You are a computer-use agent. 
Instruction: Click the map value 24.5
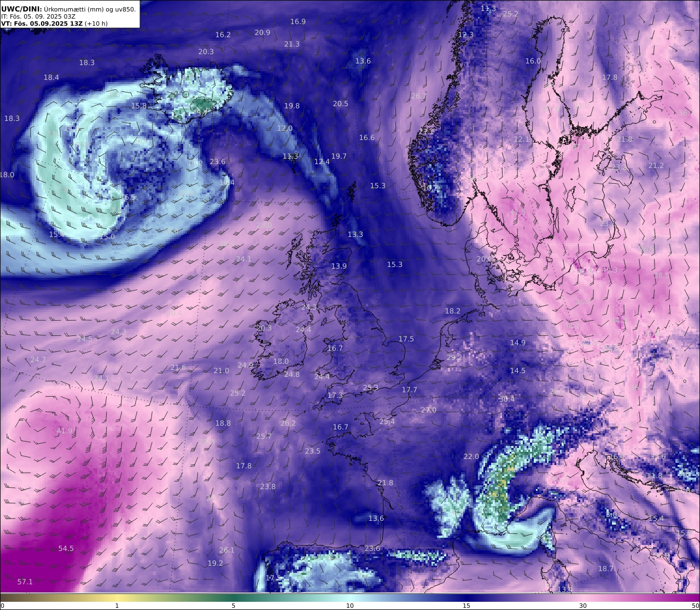pos(85,339)
